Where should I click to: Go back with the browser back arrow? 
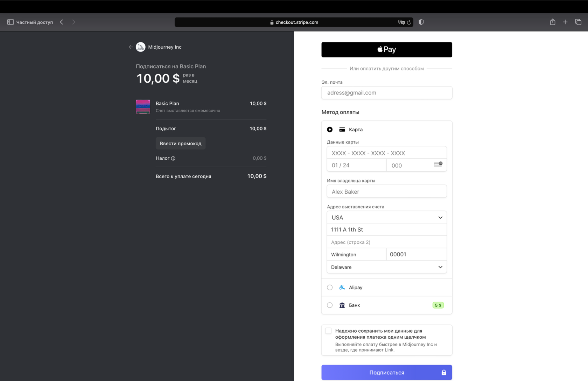[62, 22]
